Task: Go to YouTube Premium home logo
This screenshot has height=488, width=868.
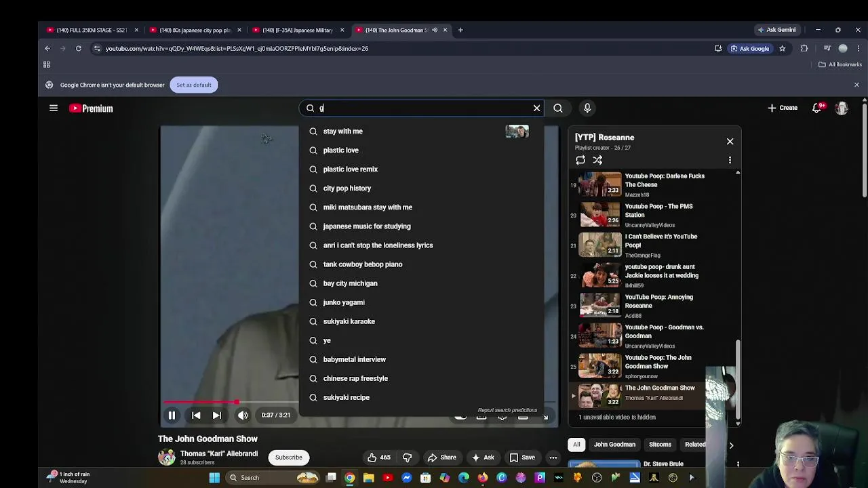Action: [91, 108]
